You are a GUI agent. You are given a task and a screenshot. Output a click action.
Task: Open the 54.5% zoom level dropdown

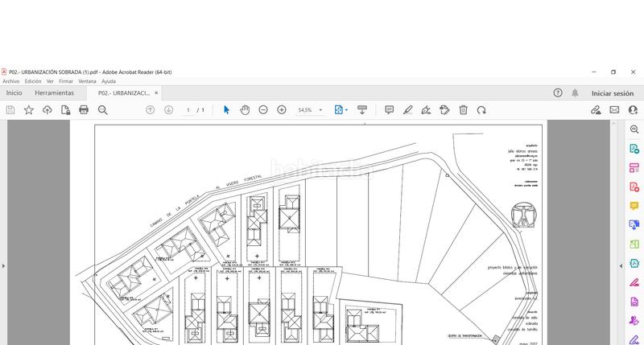click(x=320, y=110)
